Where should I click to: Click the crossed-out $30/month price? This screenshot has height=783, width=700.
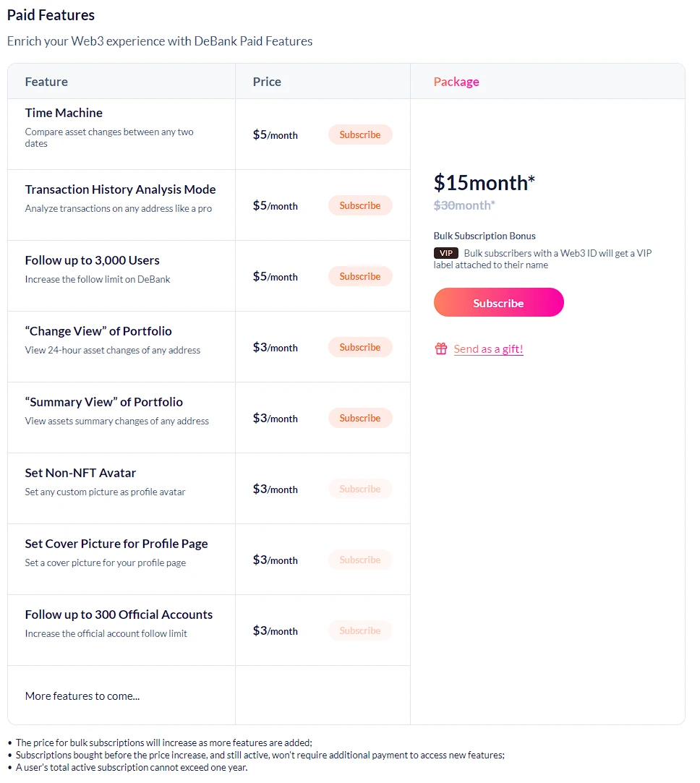(464, 205)
